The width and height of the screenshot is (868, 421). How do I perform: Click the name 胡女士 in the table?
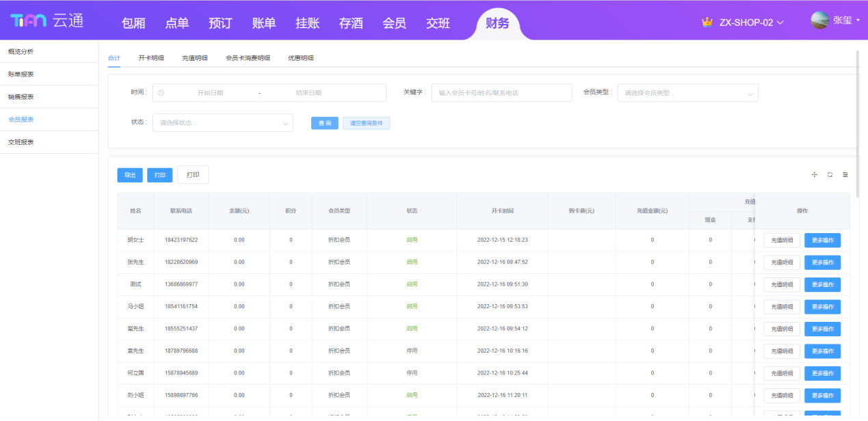[135, 240]
